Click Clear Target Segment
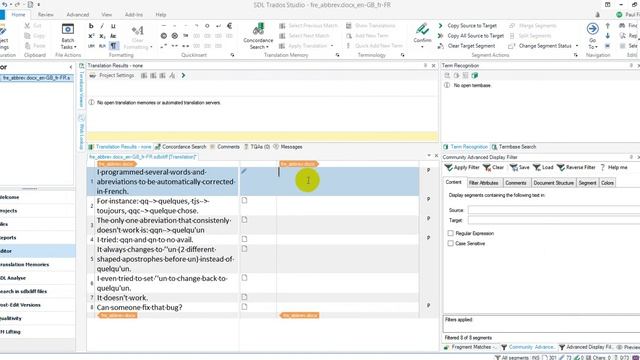640x360 pixels. [466, 46]
